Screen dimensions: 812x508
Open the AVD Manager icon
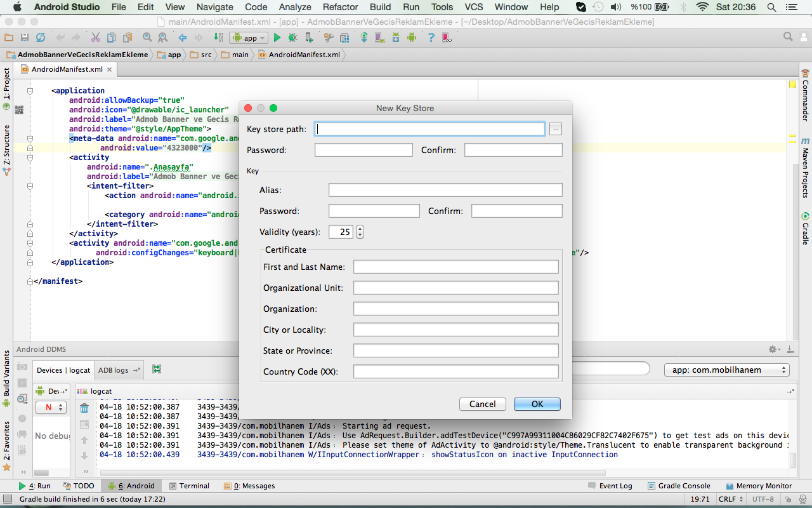point(379,38)
